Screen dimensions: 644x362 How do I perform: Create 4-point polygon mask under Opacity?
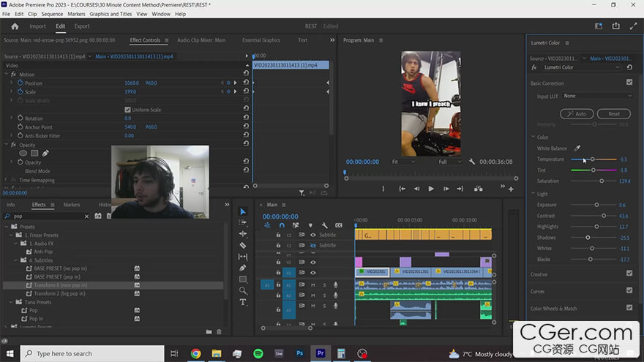pos(34,153)
